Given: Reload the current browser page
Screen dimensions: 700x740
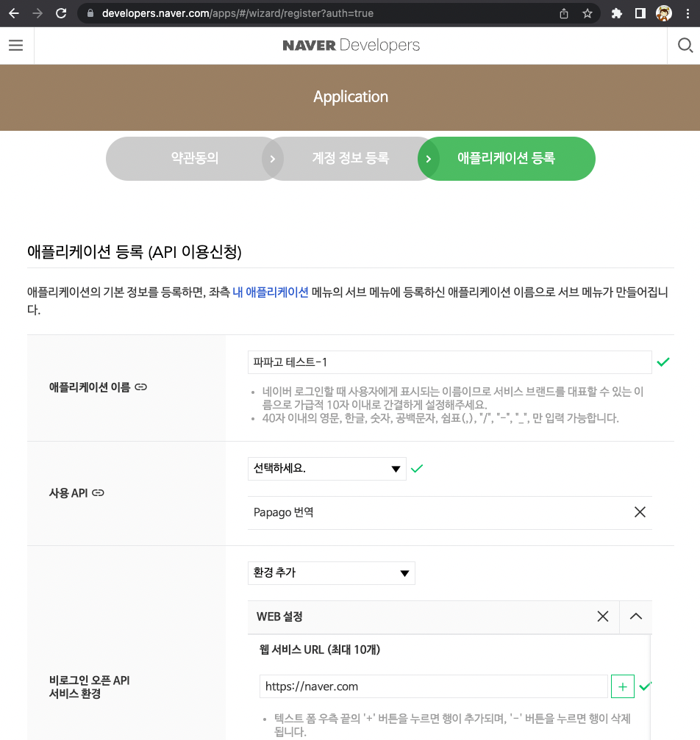Looking at the screenshot, I should [x=61, y=13].
